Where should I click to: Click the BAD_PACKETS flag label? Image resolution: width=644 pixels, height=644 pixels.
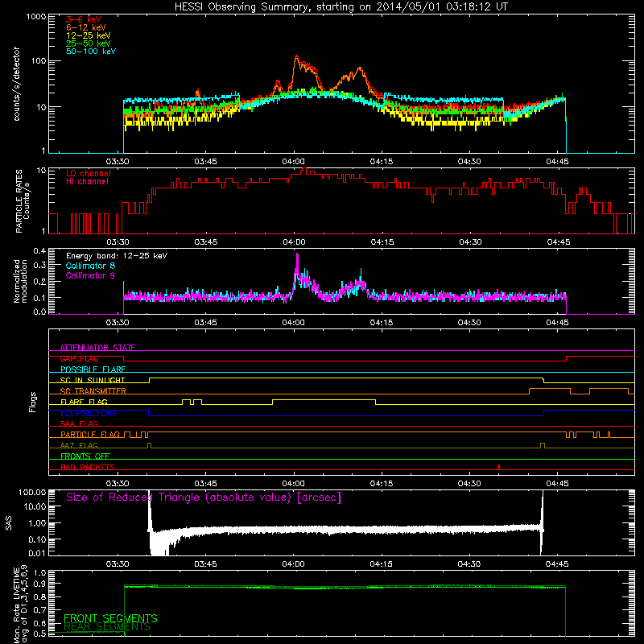(88, 468)
